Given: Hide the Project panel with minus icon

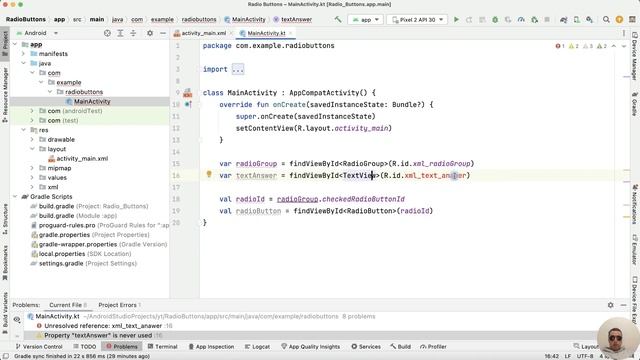Looking at the screenshot, I should point(163,33).
